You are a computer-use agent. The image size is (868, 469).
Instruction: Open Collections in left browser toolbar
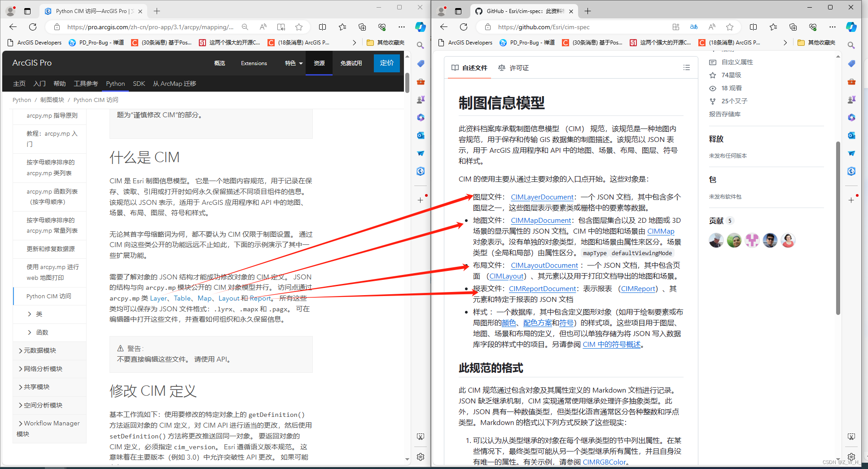tap(362, 27)
